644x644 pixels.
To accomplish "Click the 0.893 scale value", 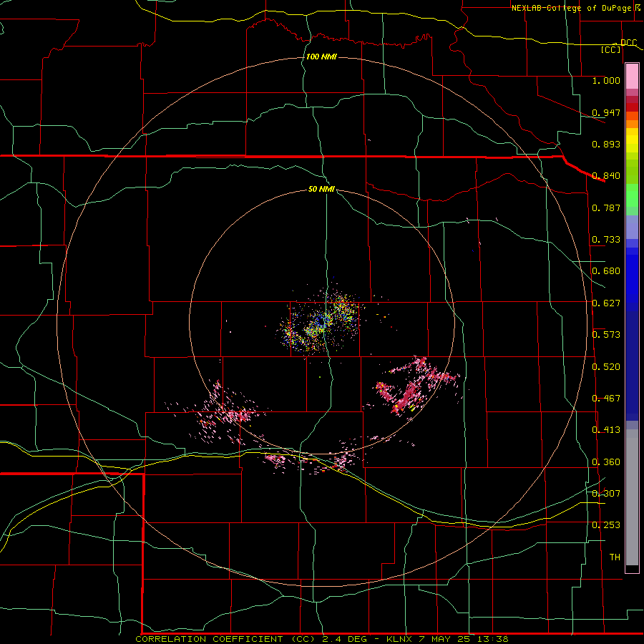I will [x=606, y=144].
